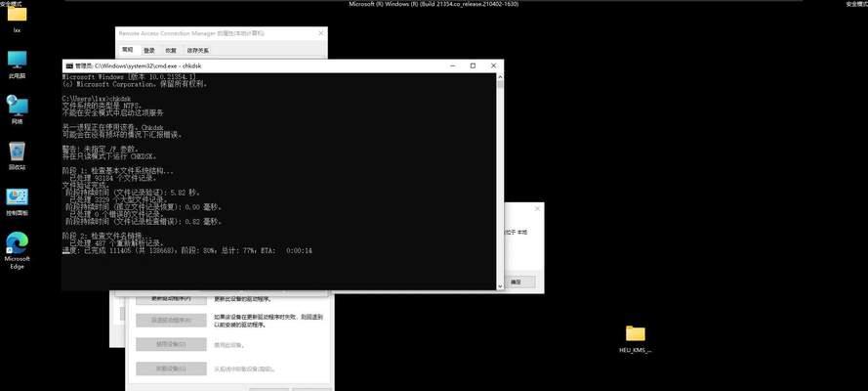
Task: Open the 回收站 recycle bin icon
Action: click(17, 155)
